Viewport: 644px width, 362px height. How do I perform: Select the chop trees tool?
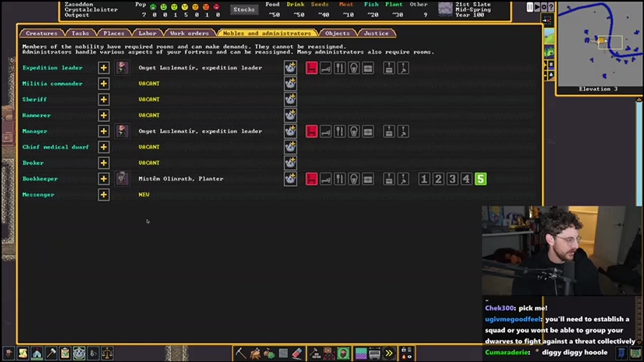point(255,353)
